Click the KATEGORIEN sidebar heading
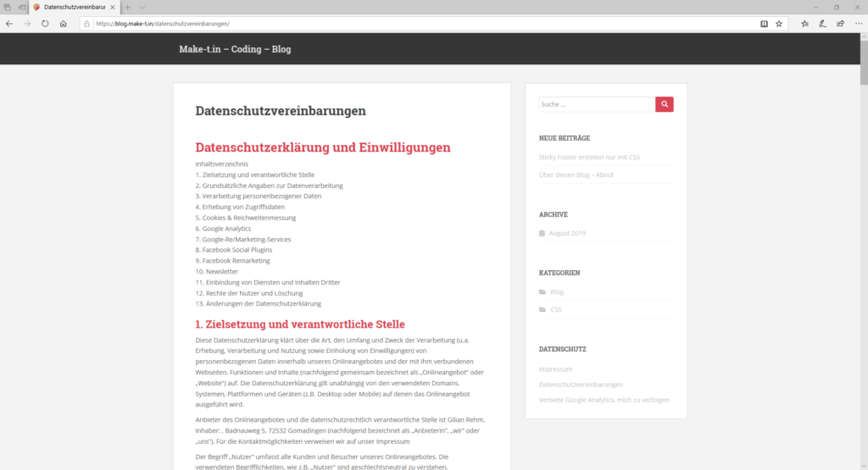Screen dimensions: 868x470 559,273
